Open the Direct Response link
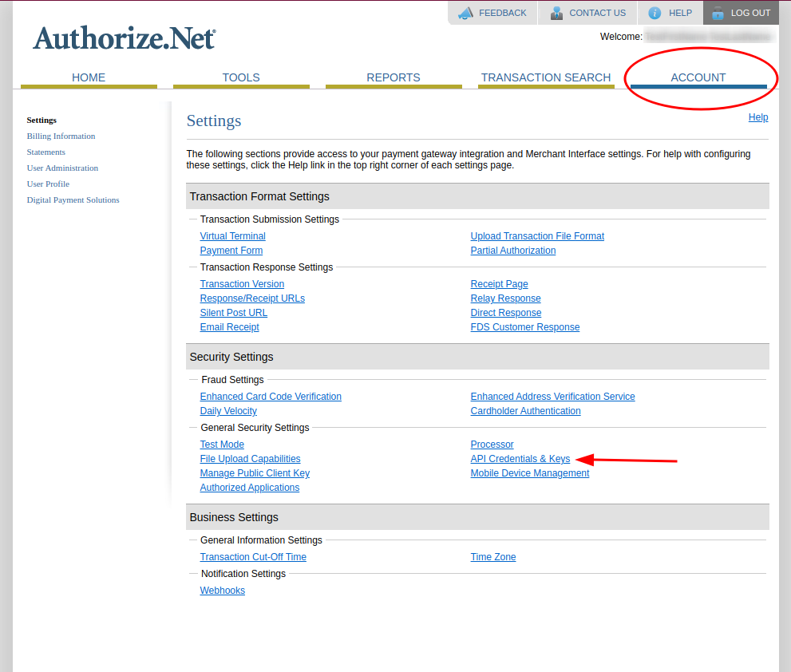Screen dimensions: 791x672 click(x=506, y=313)
